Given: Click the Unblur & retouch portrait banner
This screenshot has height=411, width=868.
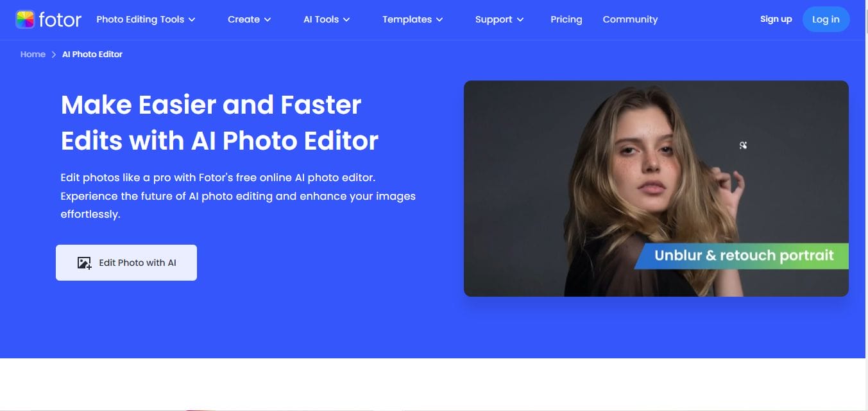Looking at the screenshot, I should (x=743, y=256).
